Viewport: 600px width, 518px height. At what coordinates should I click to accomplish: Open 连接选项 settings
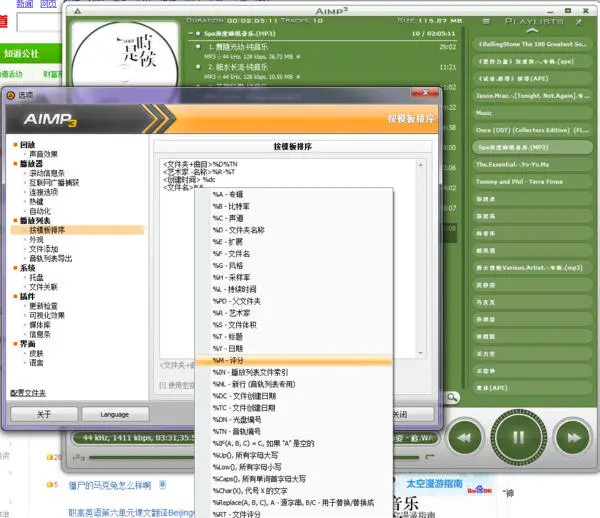[44, 192]
